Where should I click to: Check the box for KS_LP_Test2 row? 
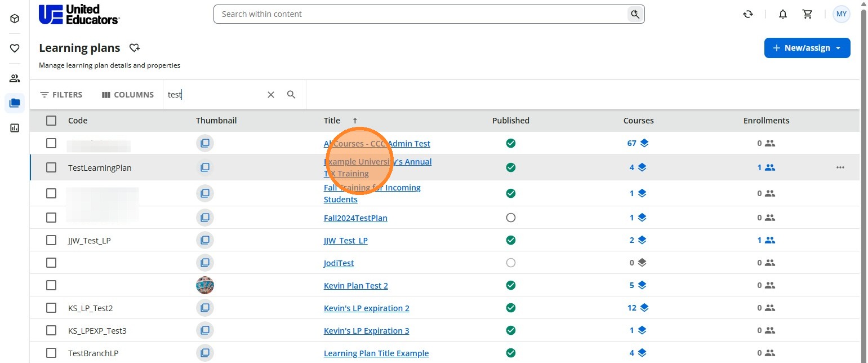pos(51,308)
